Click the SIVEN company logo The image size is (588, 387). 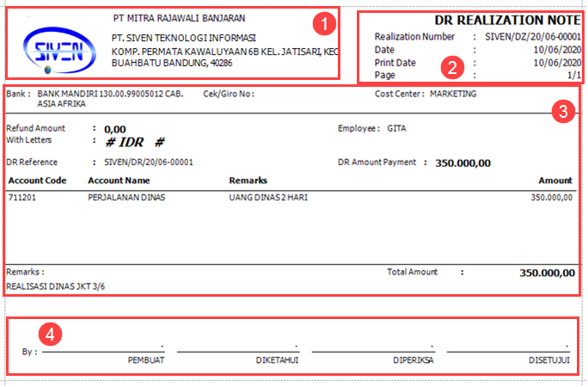tap(59, 51)
